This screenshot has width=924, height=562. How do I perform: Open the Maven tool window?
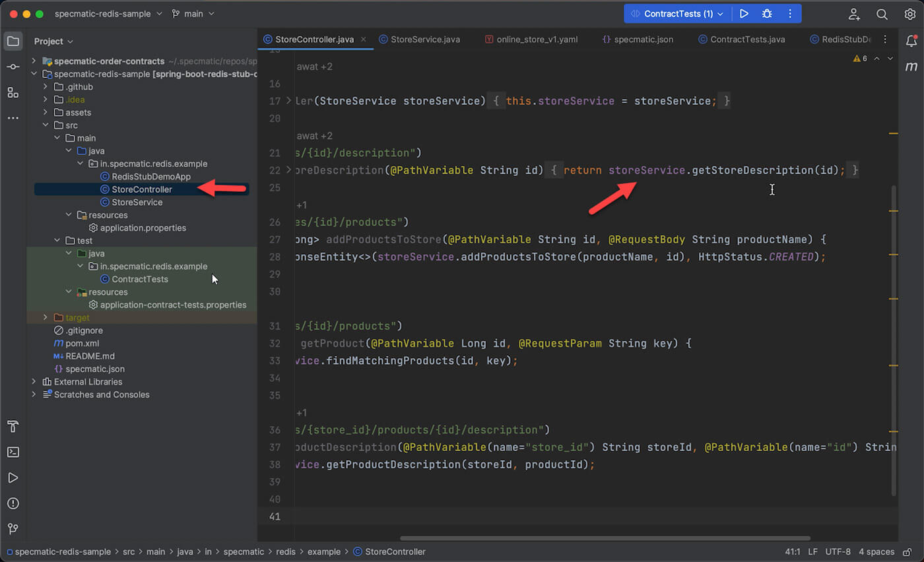click(911, 67)
